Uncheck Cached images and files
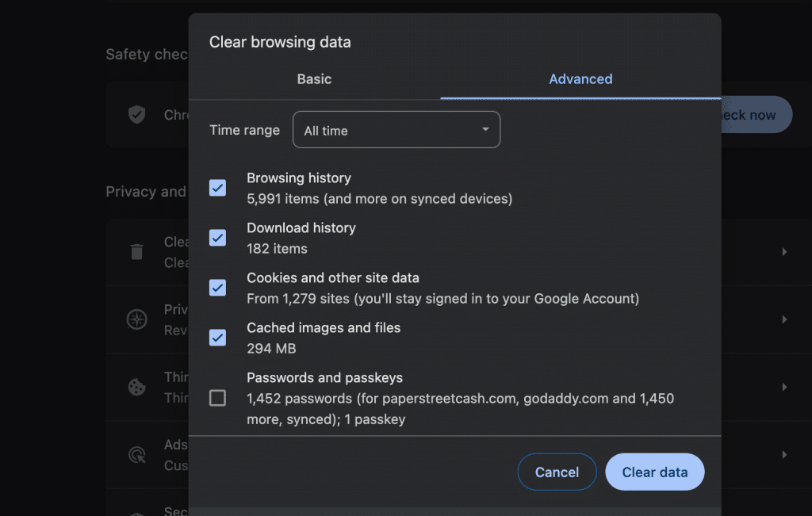The height and width of the screenshot is (516, 812). (217, 338)
